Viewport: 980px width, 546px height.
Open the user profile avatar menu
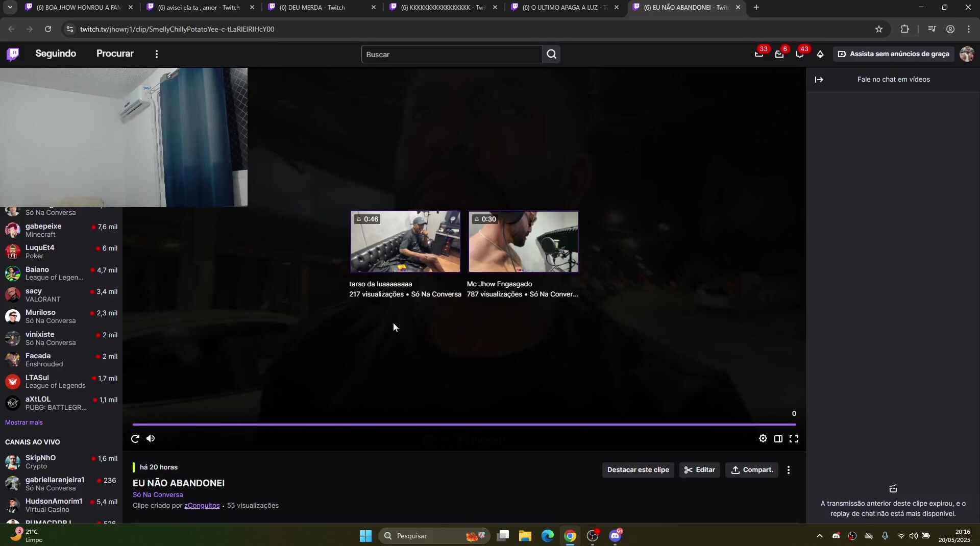click(967, 54)
